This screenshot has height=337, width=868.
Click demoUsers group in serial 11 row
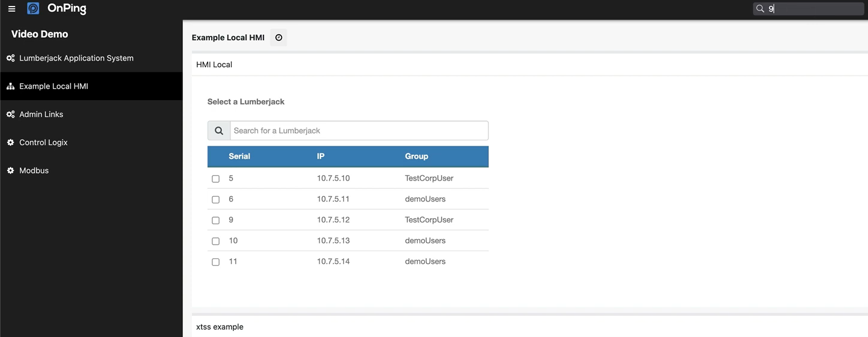coord(425,261)
